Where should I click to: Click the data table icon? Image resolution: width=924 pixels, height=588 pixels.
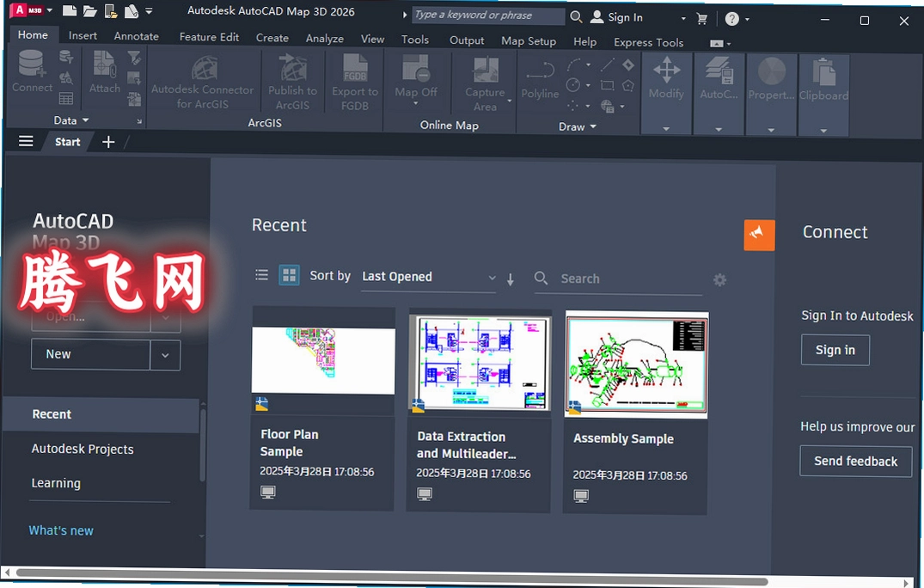click(x=66, y=98)
